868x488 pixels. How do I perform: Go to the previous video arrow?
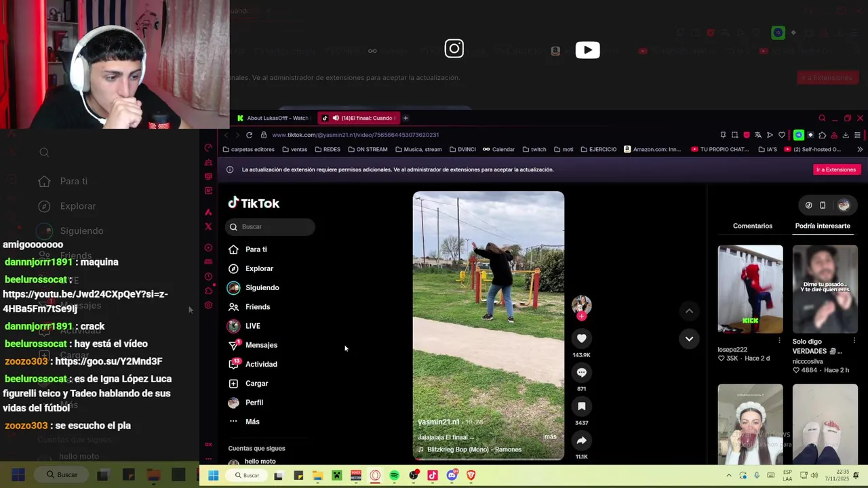pyautogui.click(x=689, y=311)
